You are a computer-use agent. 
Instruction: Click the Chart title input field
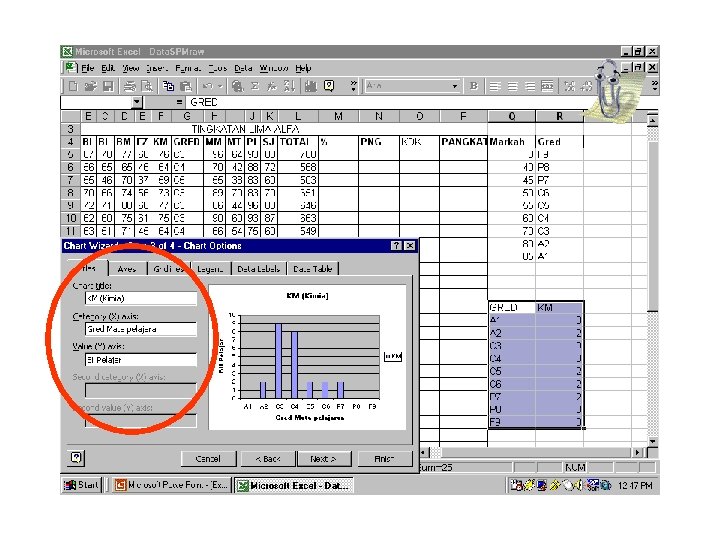coord(141,298)
